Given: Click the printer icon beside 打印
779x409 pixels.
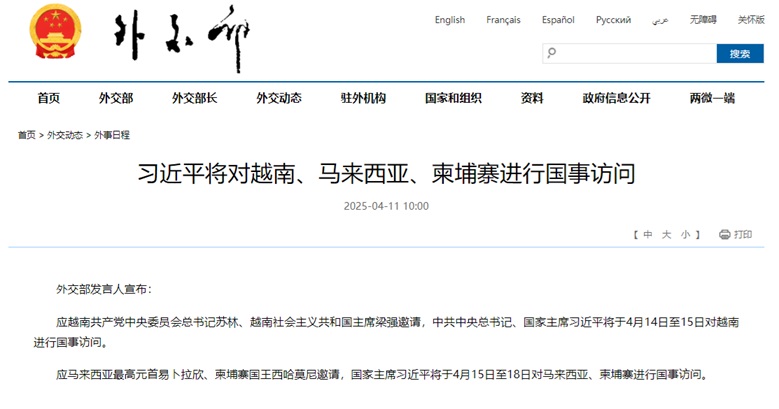Looking at the screenshot, I should 724,234.
